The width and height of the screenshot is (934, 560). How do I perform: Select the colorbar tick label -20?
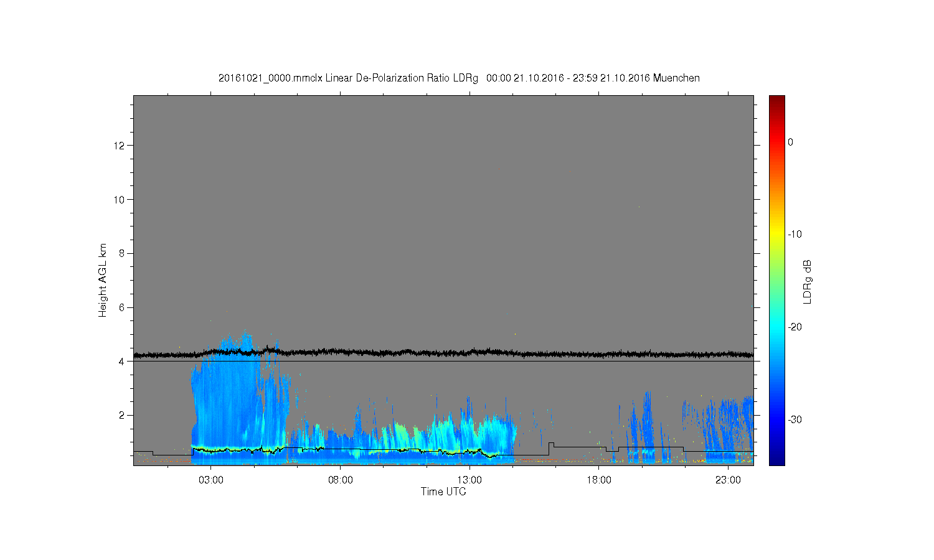(x=795, y=327)
